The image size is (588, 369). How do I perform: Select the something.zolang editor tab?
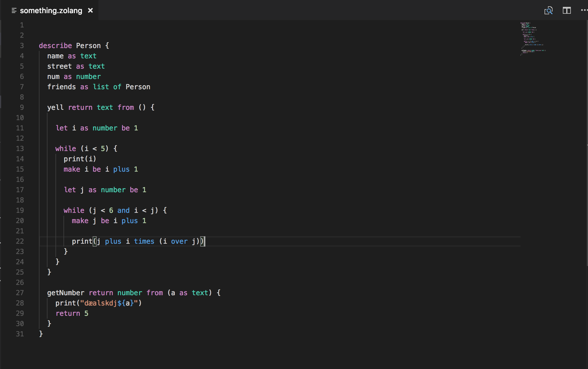[51, 11]
